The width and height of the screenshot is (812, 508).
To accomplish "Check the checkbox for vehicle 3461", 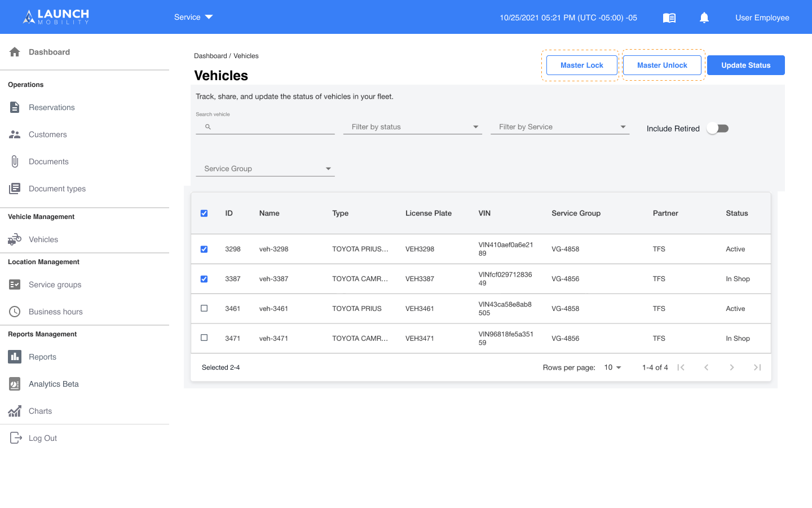I will click(x=204, y=308).
